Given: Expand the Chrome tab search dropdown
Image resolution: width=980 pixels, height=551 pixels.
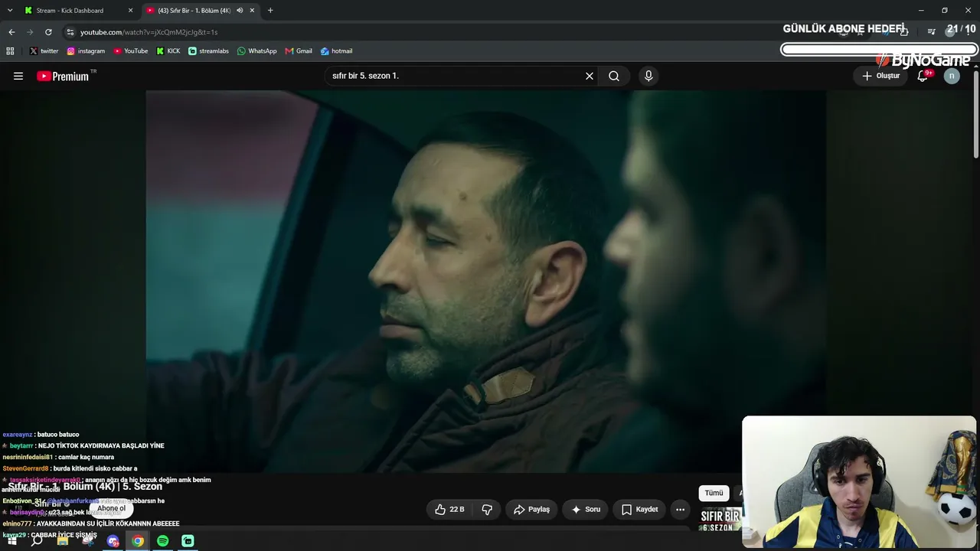Looking at the screenshot, I should [10, 11].
